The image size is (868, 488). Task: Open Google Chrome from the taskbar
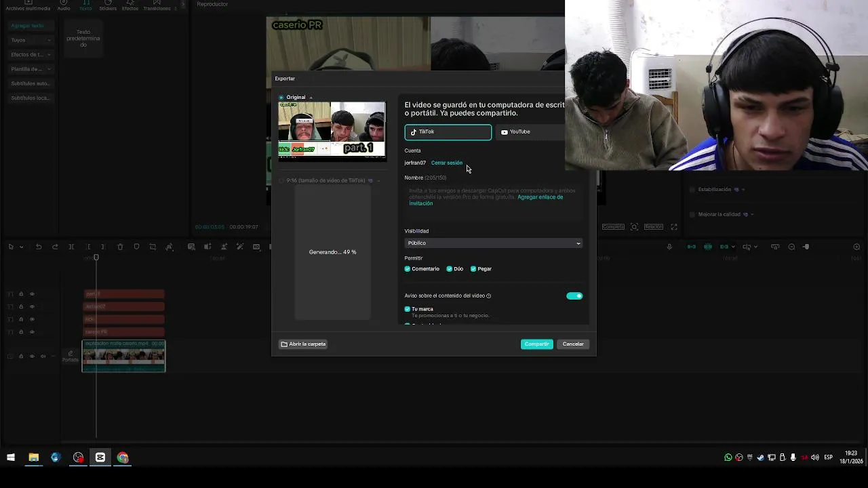pos(123,457)
